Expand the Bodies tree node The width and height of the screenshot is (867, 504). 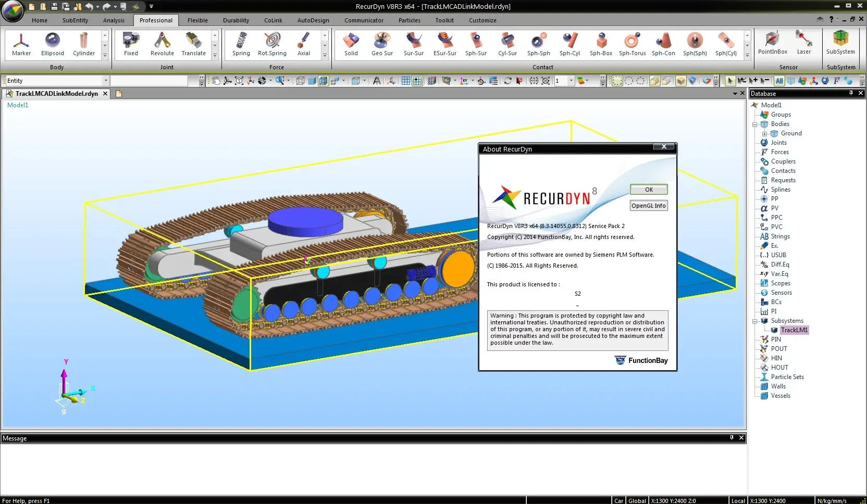pos(754,124)
